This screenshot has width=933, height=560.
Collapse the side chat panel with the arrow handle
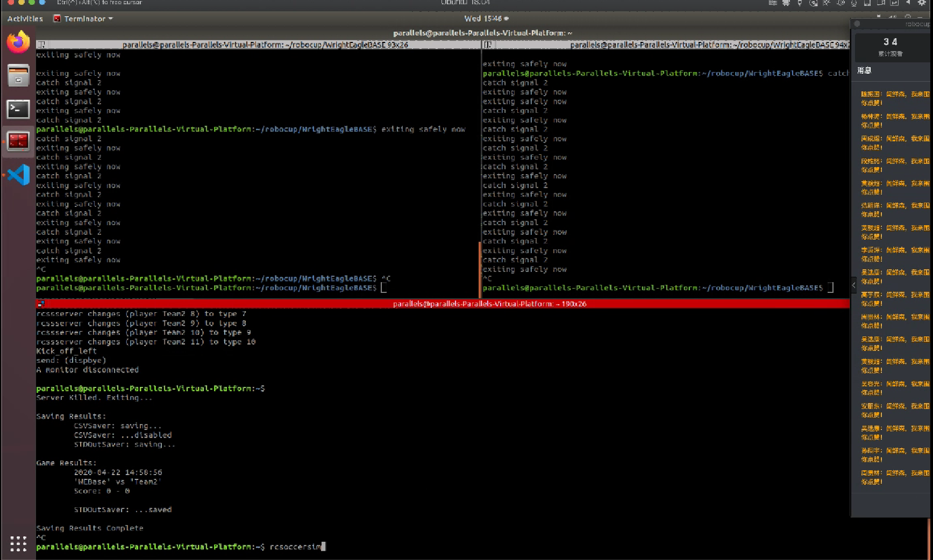(853, 285)
